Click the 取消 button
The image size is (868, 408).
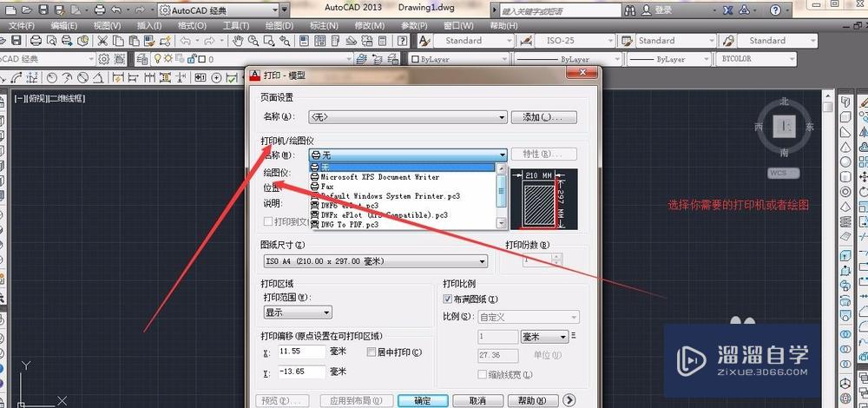477,401
